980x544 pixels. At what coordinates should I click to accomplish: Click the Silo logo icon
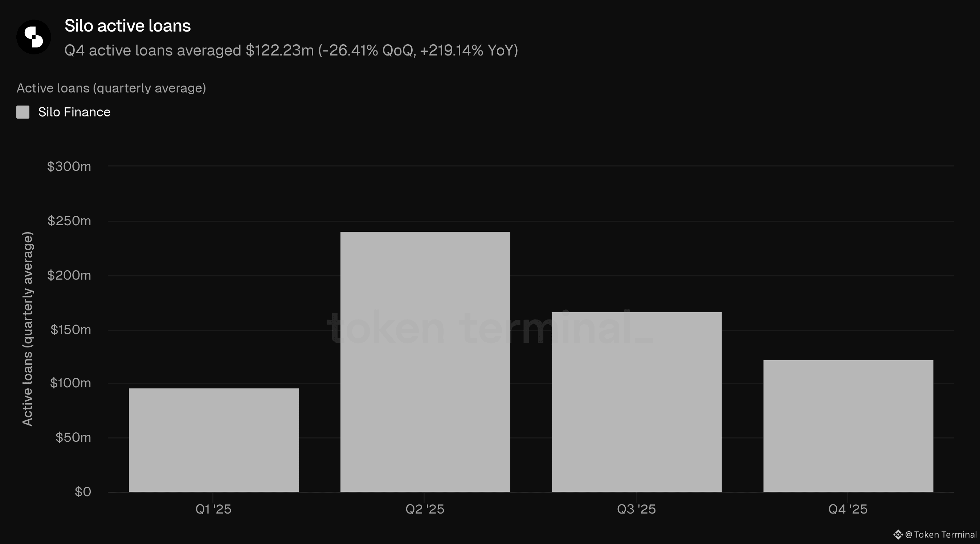coord(33,37)
